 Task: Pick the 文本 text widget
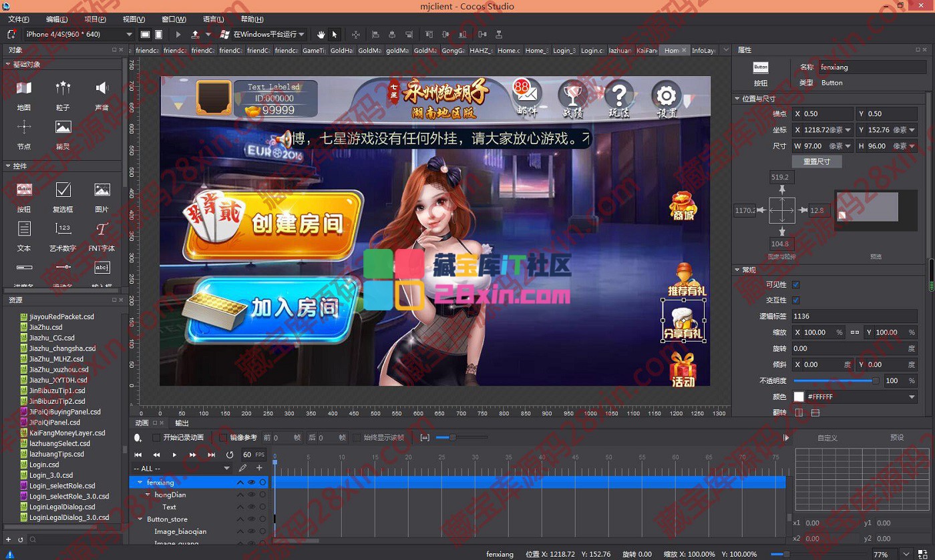click(x=24, y=236)
